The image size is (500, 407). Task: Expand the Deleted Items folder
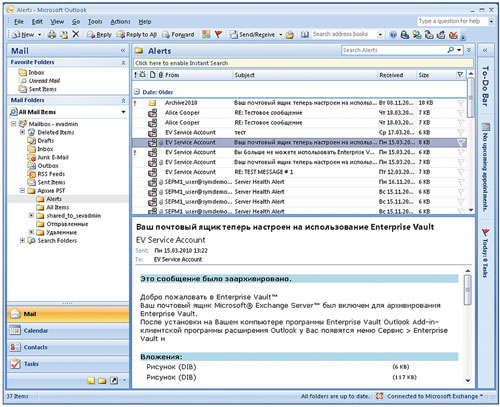22,132
